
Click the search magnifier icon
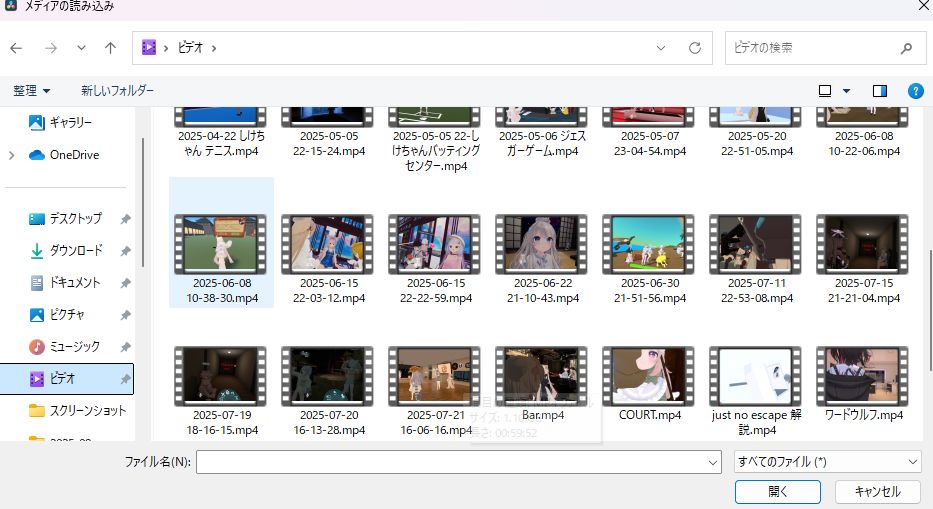click(906, 47)
